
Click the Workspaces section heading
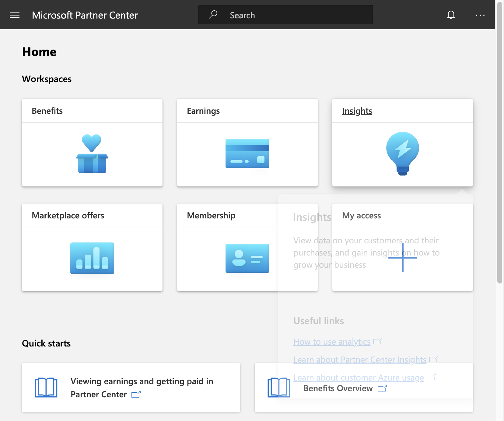coord(47,79)
